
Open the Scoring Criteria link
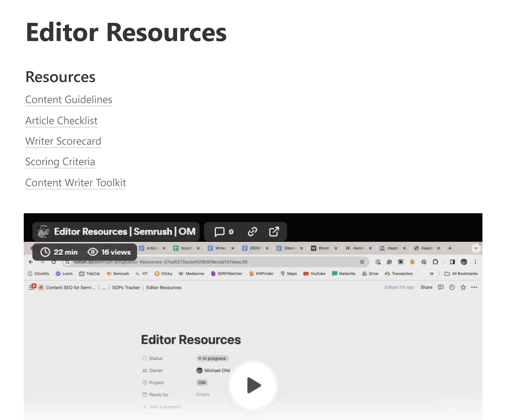[x=60, y=162]
